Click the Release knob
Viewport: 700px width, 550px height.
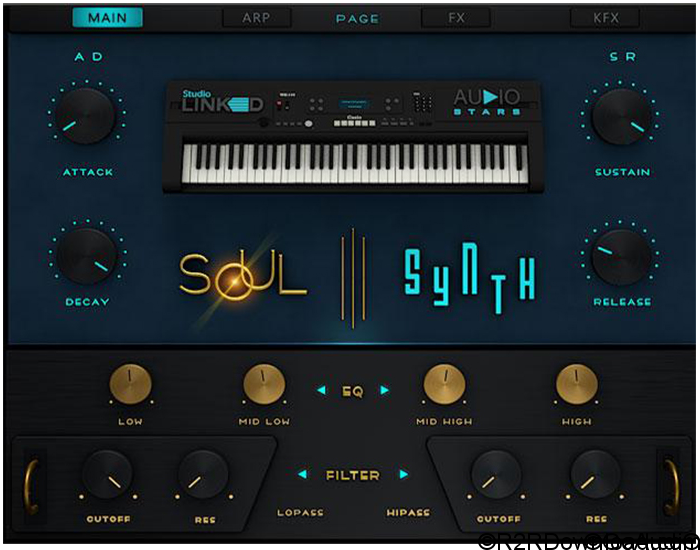coord(621,257)
